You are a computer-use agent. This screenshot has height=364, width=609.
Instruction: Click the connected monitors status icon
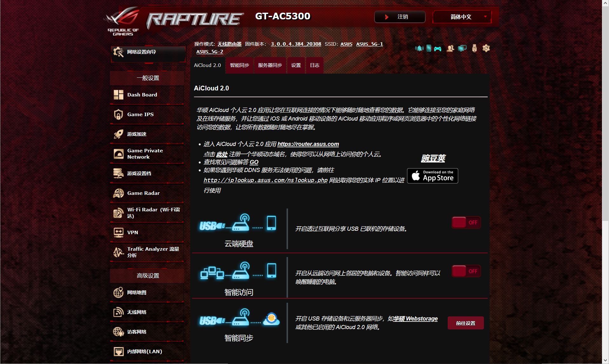coord(462,48)
